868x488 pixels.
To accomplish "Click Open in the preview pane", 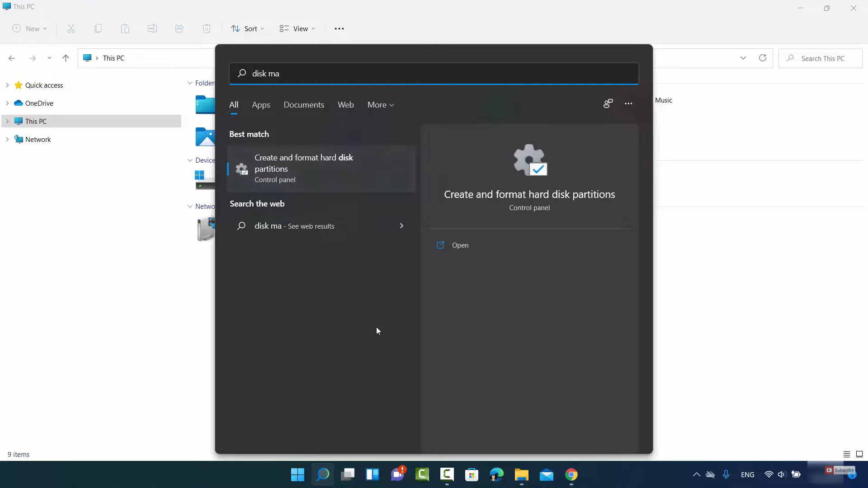I will point(460,245).
